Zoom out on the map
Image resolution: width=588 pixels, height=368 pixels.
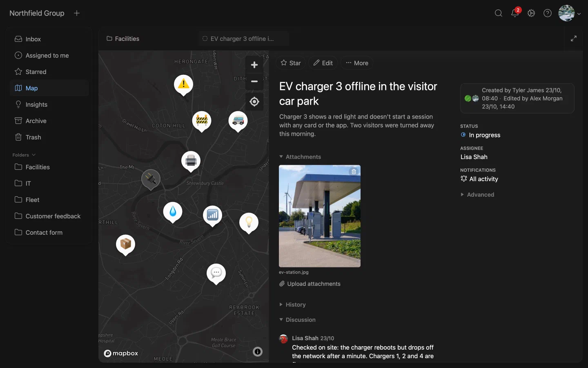coord(254,81)
